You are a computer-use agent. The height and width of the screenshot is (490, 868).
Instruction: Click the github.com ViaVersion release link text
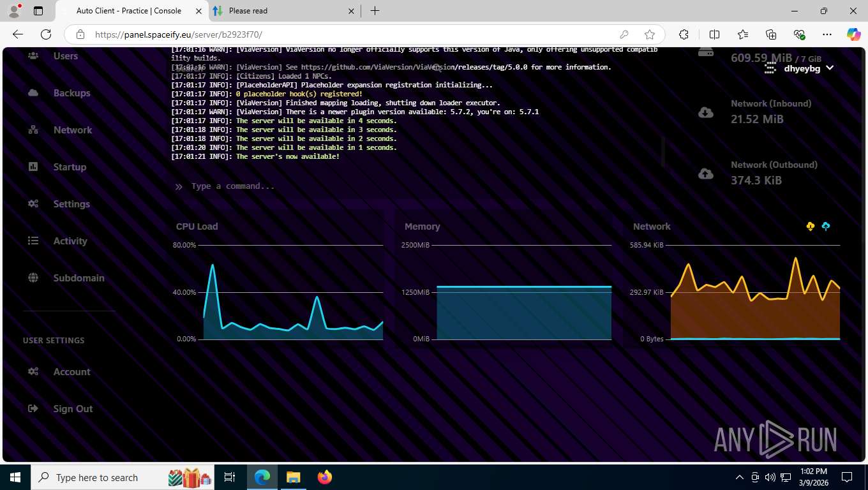pos(414,67)
